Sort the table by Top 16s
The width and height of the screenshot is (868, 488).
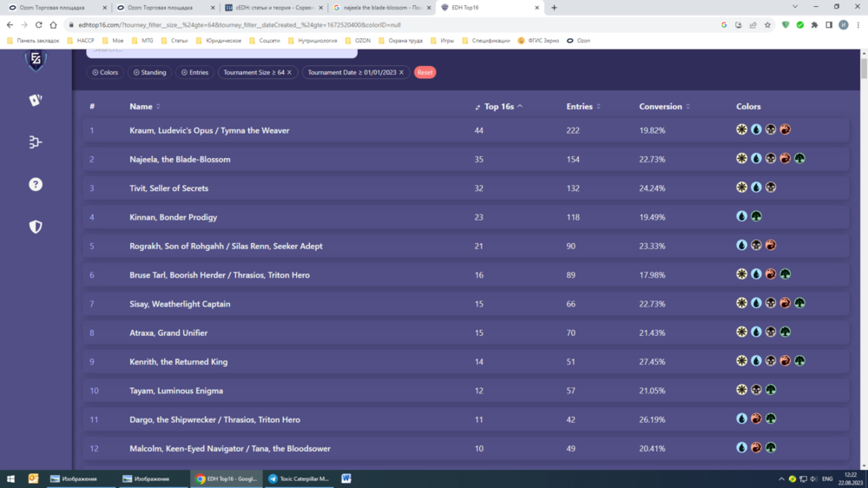point(500,107)
